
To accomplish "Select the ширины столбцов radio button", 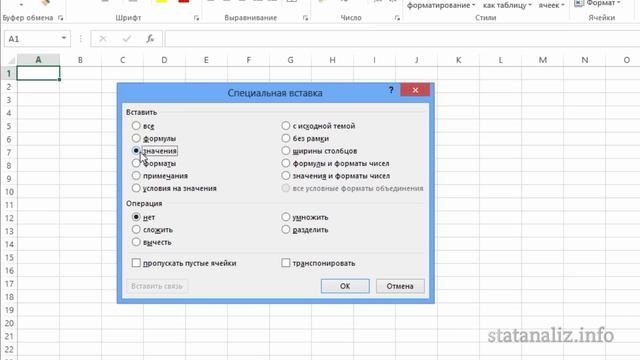I will coord(286,151).
